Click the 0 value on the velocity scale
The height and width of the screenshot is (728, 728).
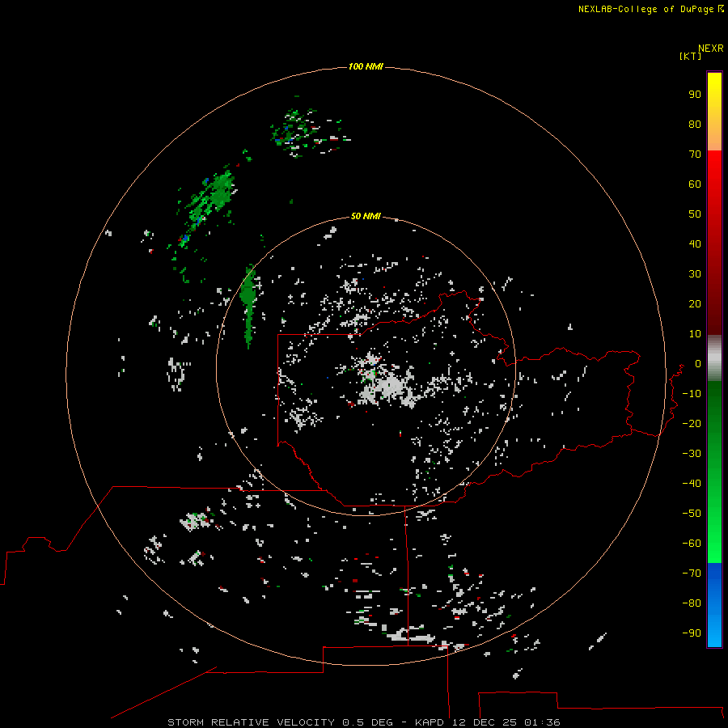click(698, 363)
